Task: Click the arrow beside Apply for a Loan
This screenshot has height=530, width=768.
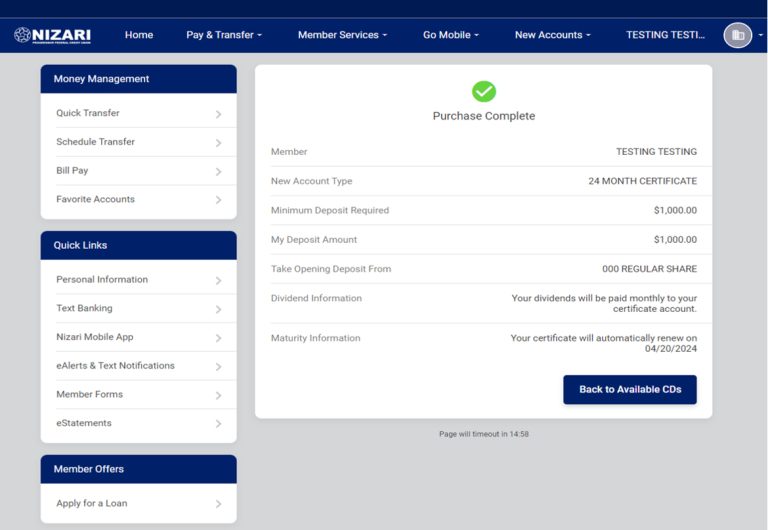Action: tap(218, 504)
